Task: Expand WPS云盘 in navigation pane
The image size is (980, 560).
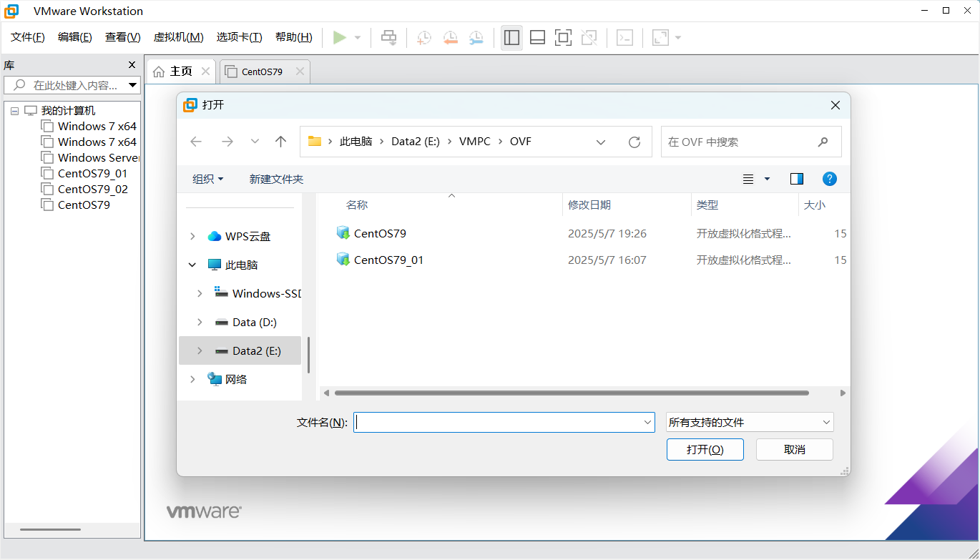Action: (192, 236)
